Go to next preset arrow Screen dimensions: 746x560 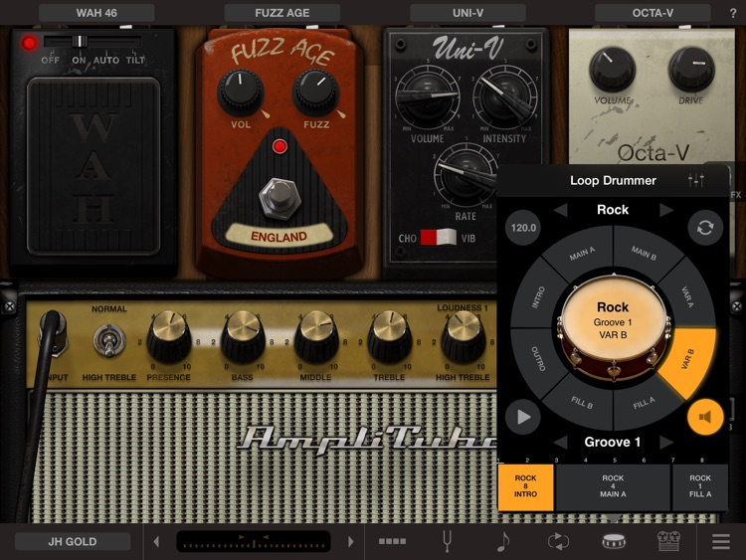(351, 541)
